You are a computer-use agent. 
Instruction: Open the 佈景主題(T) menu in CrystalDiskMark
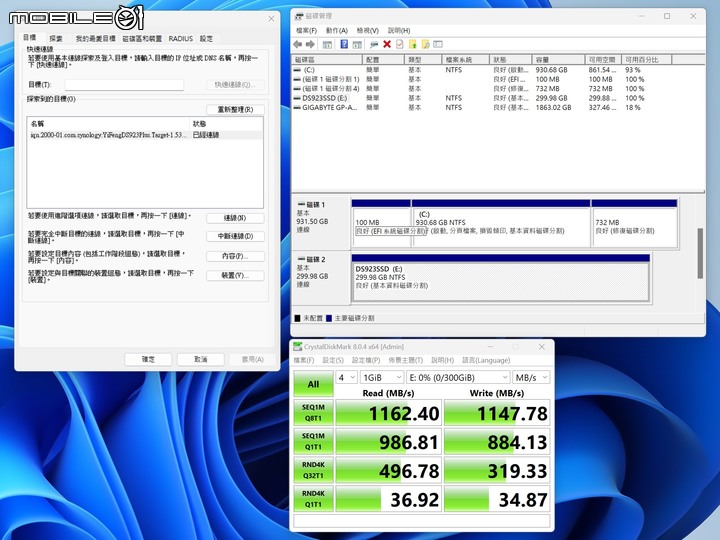point(405,360)
